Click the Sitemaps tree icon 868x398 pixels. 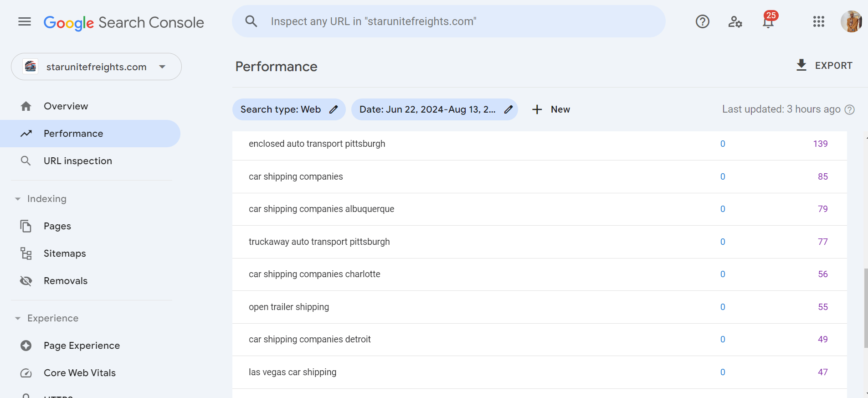[26, 253]
